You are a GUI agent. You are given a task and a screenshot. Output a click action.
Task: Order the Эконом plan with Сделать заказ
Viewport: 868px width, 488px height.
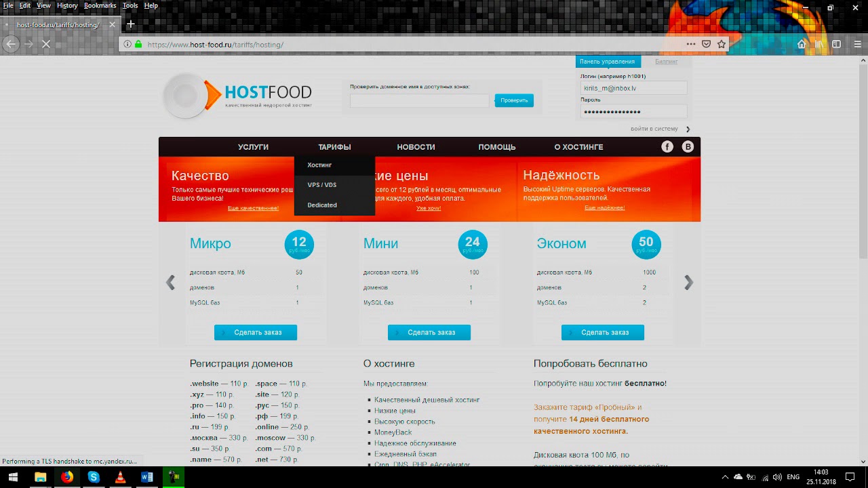point(603,332)
